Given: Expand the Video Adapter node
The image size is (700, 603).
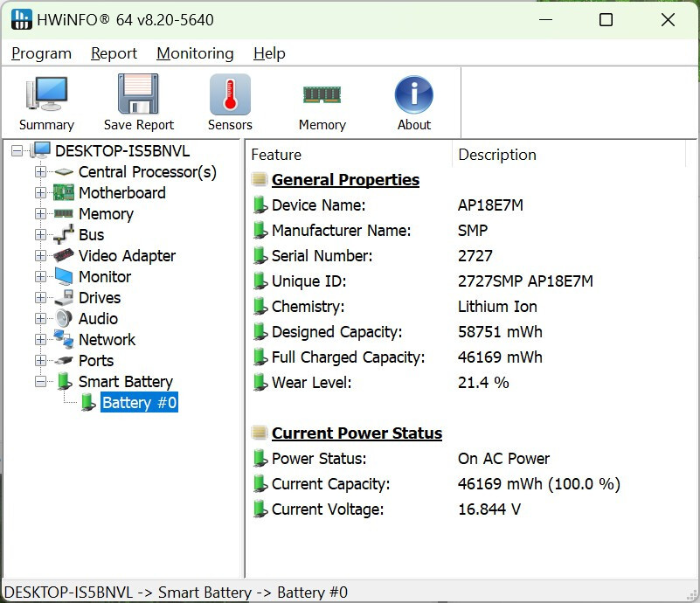Looking at the screenshot, I should coord(40,256).
